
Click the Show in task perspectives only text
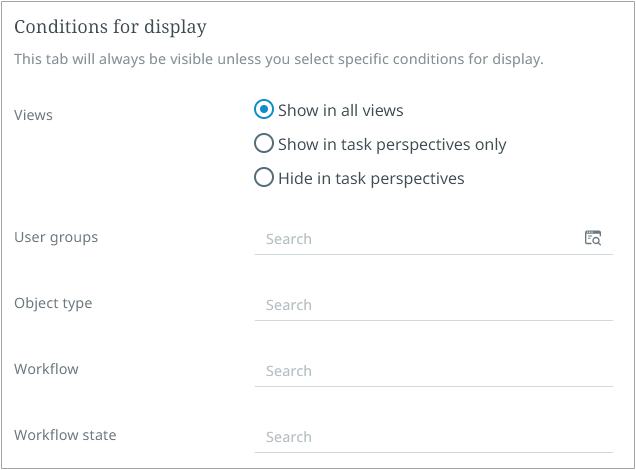point(392,144)
